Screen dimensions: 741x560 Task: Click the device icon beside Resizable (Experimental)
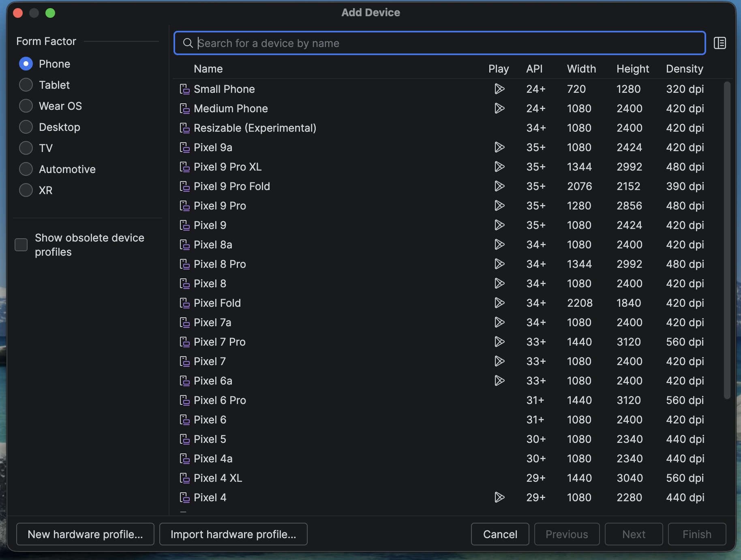[x=184, y=128]
